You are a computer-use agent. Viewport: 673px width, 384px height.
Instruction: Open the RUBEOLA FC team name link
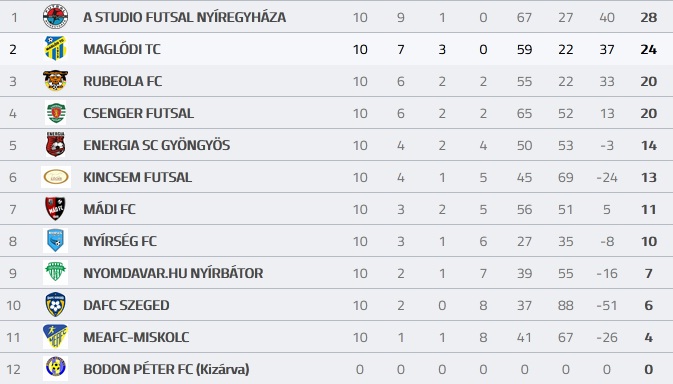(x=123, y=81)
